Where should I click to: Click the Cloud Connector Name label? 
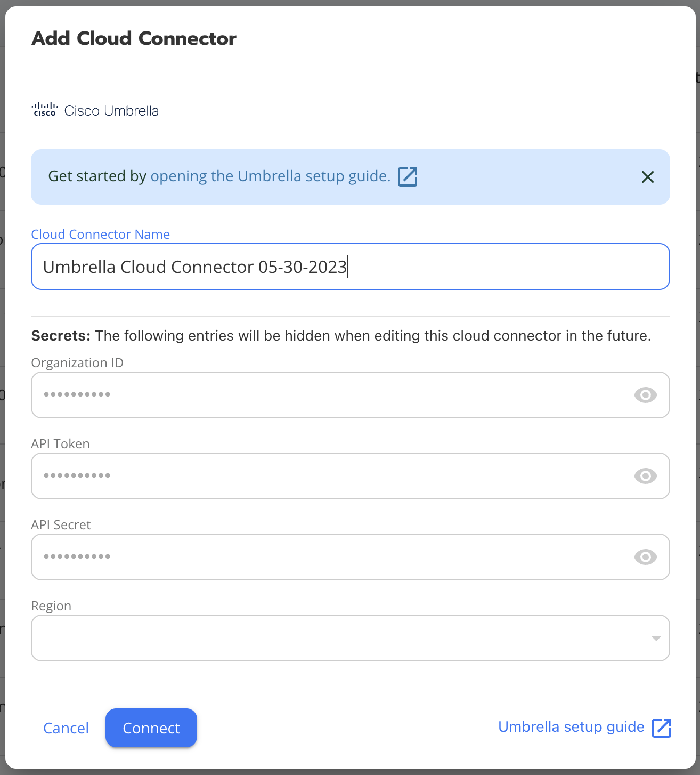coord(100,235)
